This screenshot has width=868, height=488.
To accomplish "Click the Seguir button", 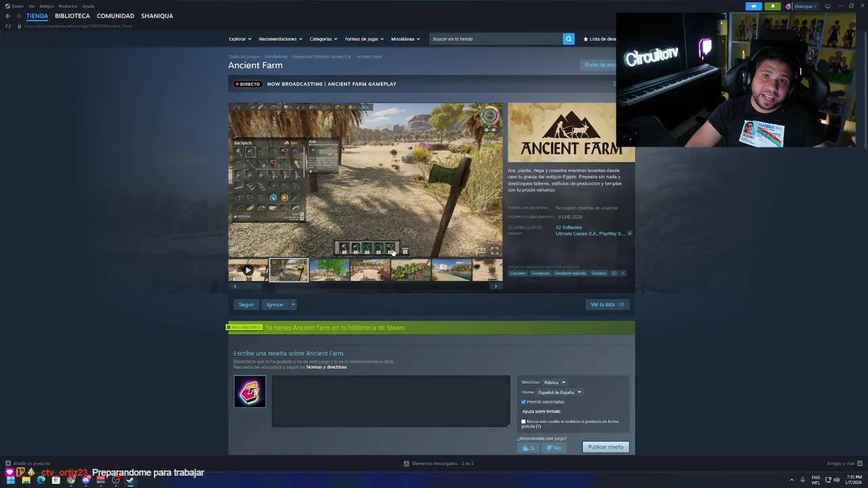I will point(246,304).
